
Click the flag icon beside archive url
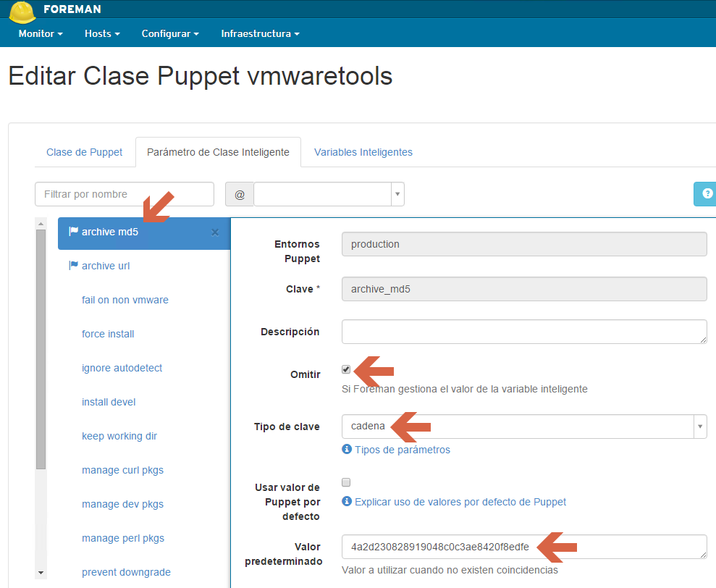point(73,265)
